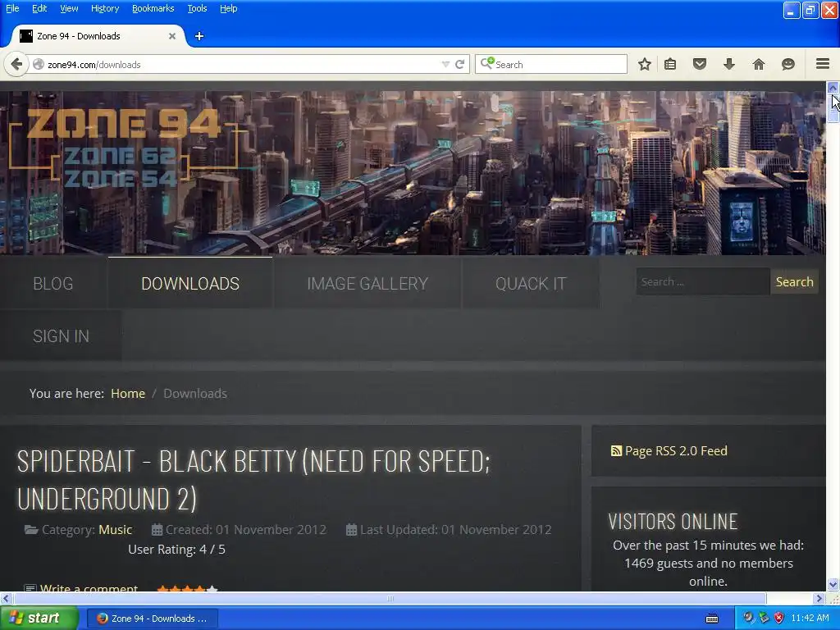The height and width of the screenshot is (630, 840).
Task: Click the 11:42 AM taskbar clock
Action: point(810,619)
